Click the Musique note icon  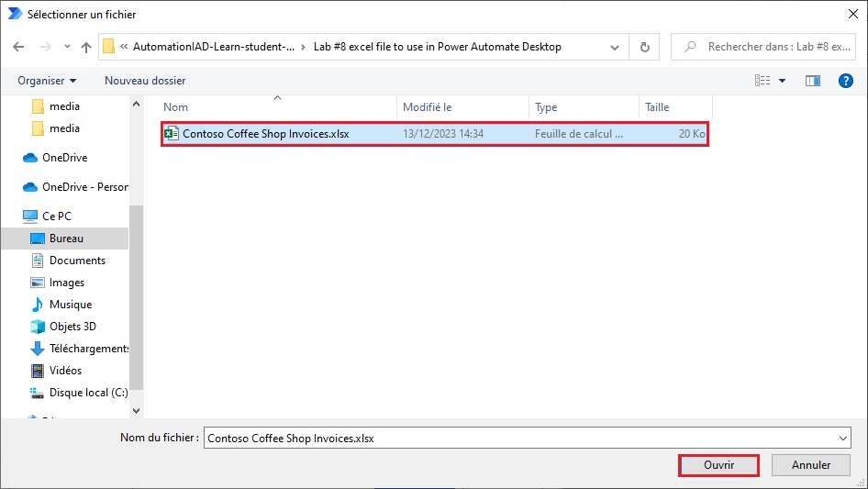pos(37,305)
